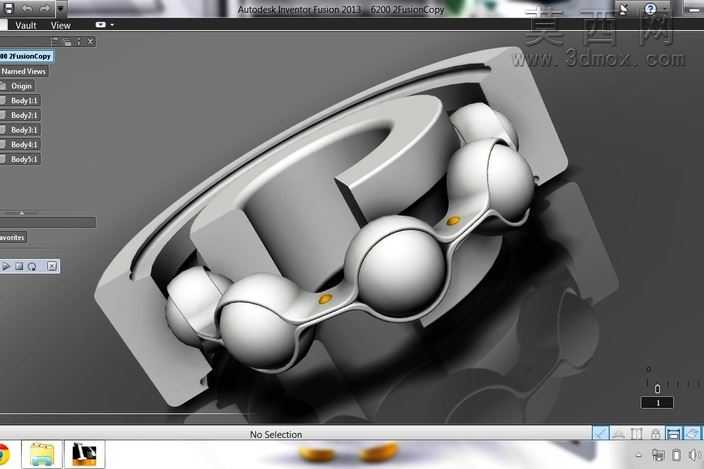
Task: Toggle the section view status bar icon
Action: point(637,434)
